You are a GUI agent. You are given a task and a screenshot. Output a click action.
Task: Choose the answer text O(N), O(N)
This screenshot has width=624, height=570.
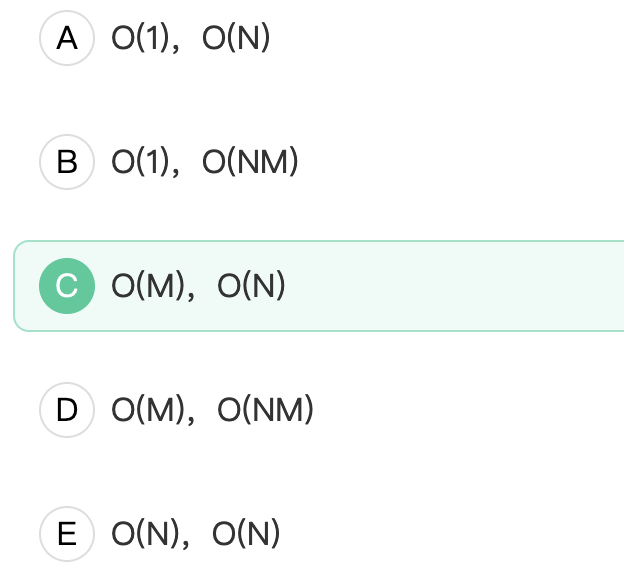click(196, 534)
